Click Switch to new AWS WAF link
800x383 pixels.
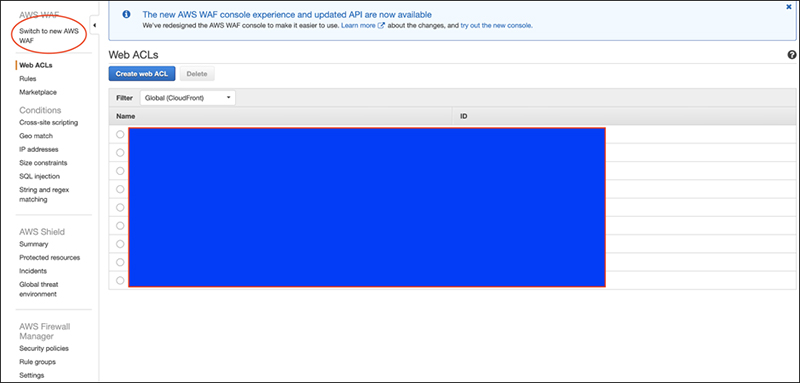[49, 36]
